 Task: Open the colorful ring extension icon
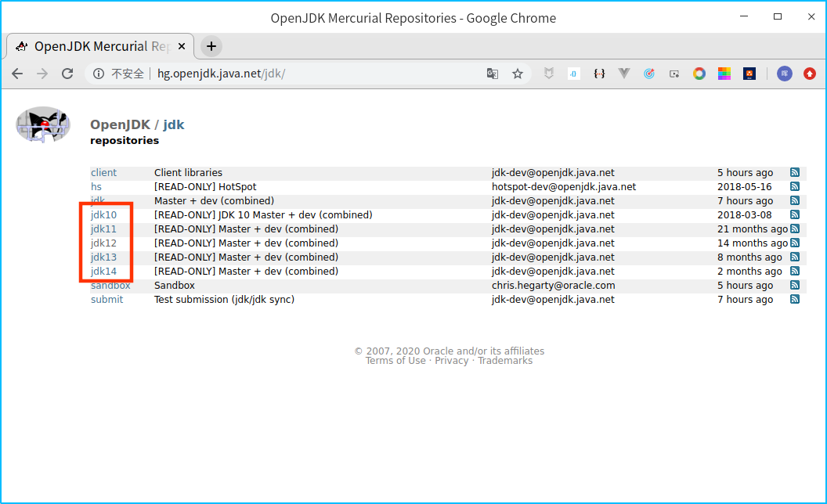click(x=699, y=74)
